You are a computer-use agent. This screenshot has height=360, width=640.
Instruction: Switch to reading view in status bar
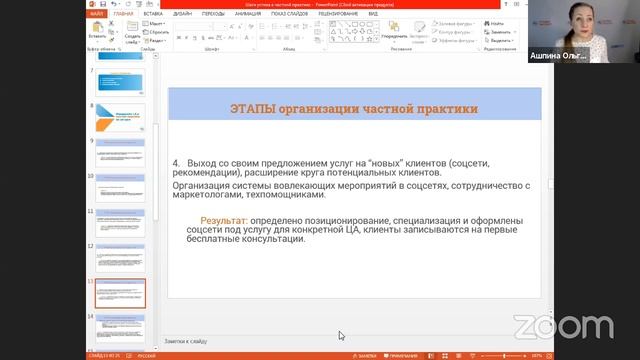(x=458, y=356)
